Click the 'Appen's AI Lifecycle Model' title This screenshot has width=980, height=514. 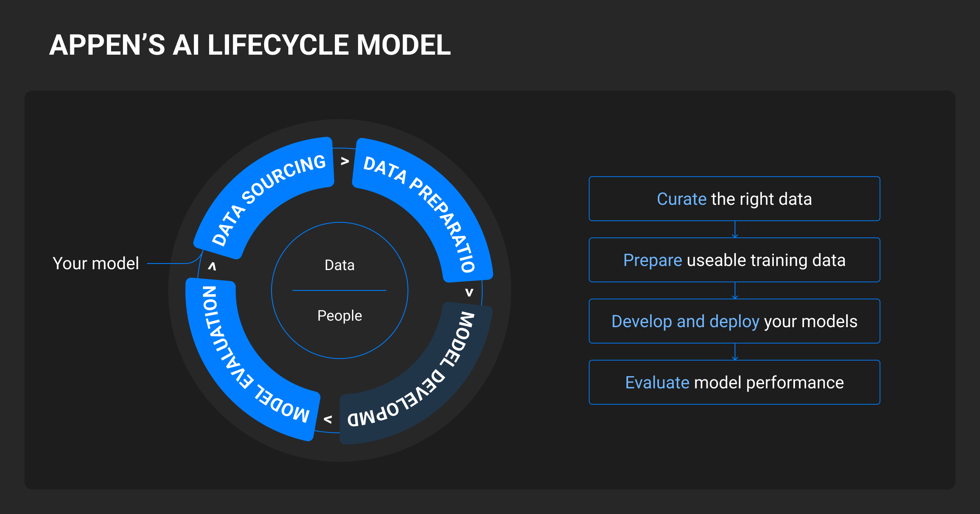point(250,45)
